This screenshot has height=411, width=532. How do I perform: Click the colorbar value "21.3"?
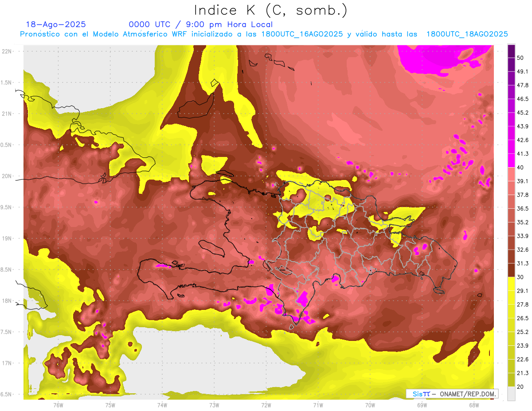pyautogui.click(x=523, y=373)
